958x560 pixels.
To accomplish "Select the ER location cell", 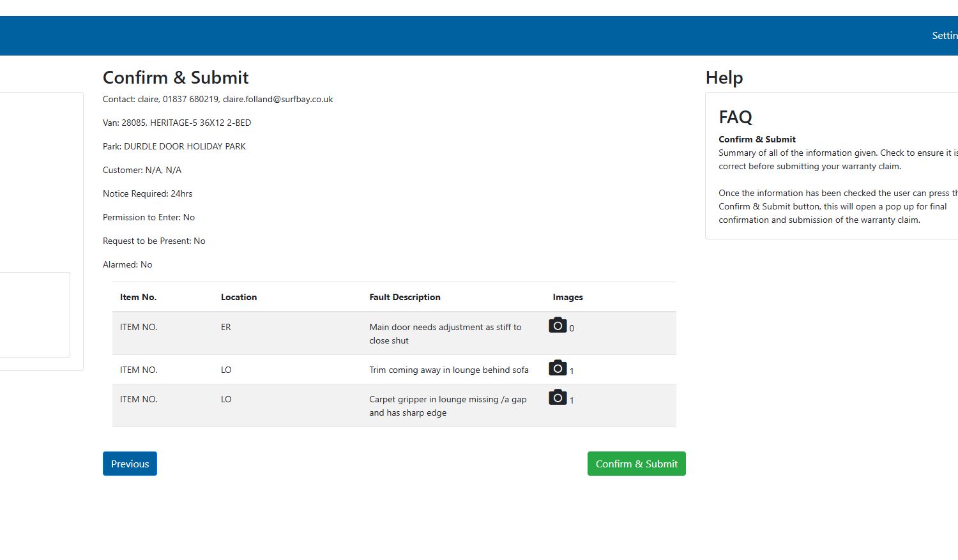I will click(x=226, y=327).
